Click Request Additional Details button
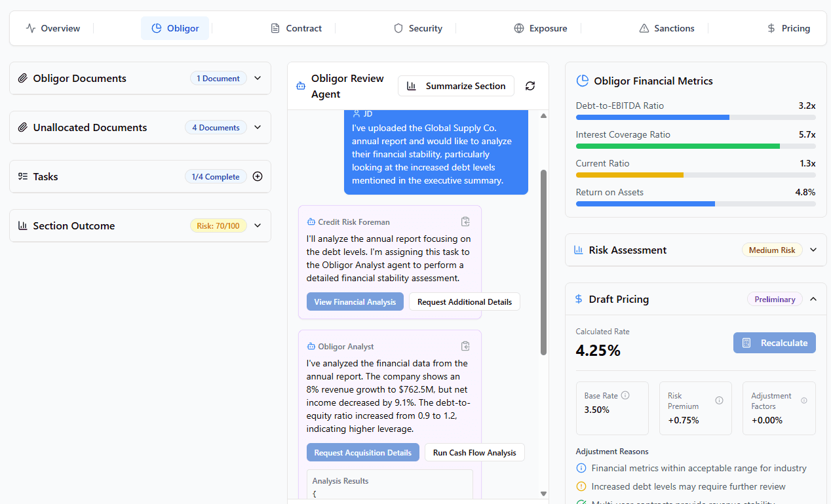 465,301
